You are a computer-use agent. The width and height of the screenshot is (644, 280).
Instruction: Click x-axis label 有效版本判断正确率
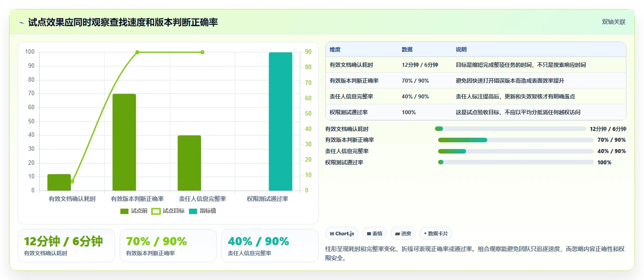point(137,199)
